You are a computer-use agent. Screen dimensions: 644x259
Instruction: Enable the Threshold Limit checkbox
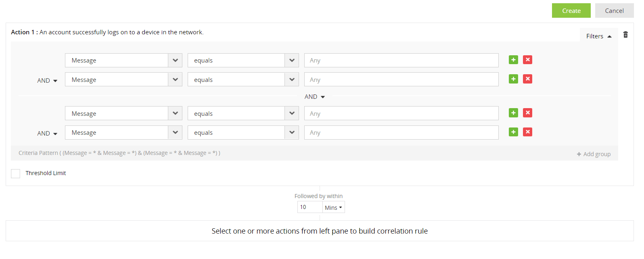coord(16,173)
